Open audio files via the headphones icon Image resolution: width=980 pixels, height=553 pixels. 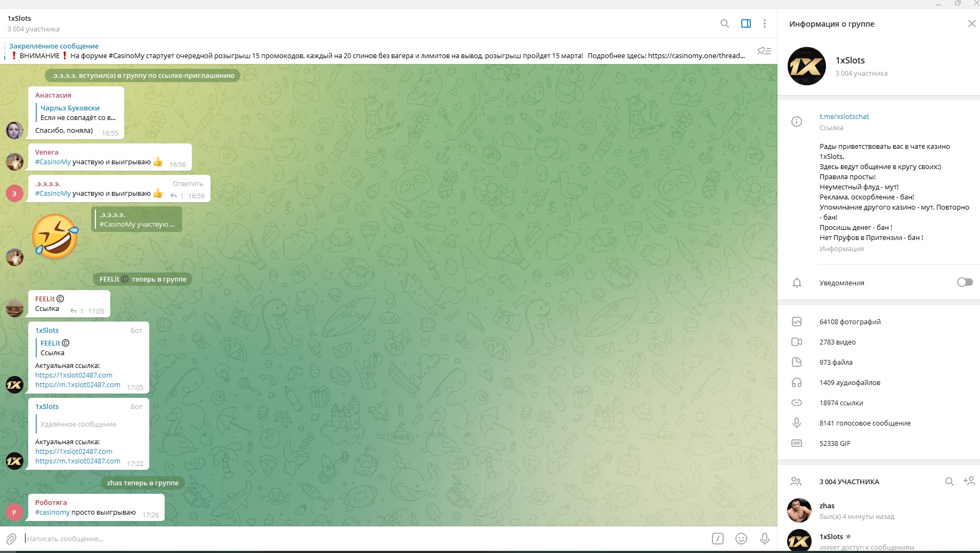[797, 382]
